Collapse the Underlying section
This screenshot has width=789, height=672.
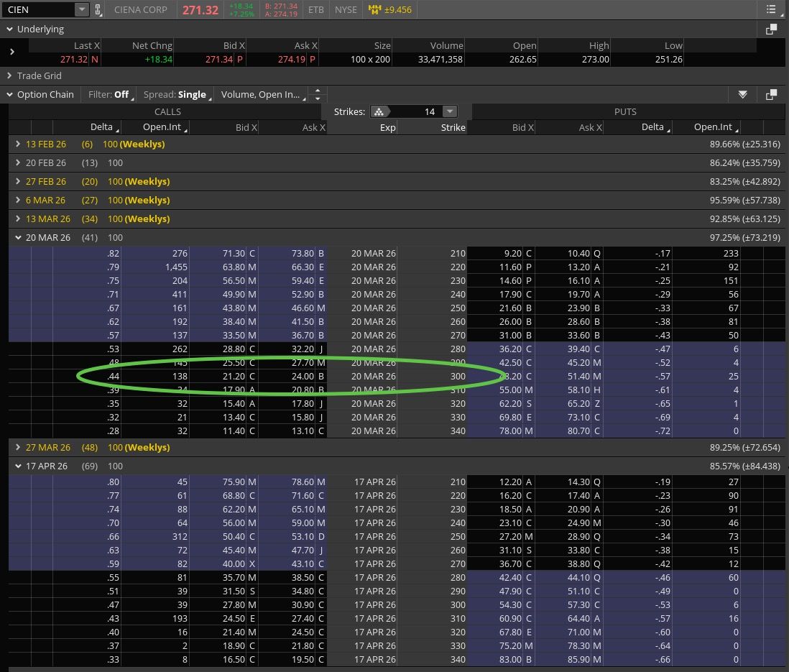click(x=9, y=29)
